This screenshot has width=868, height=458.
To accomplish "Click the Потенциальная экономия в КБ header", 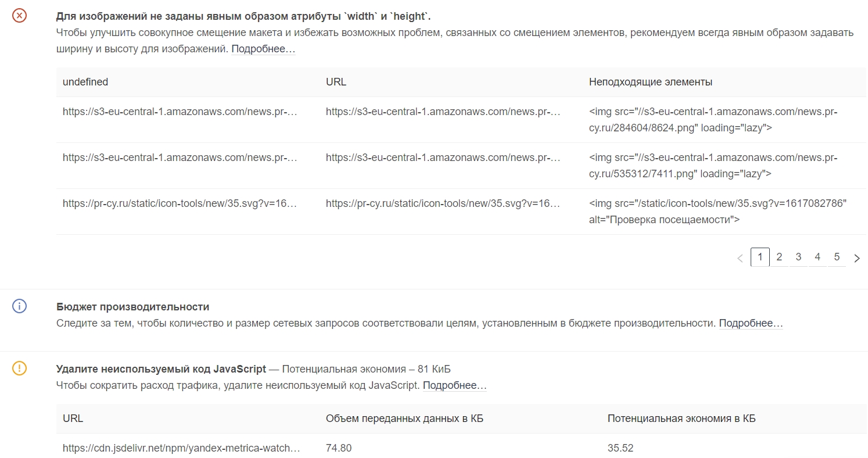I will coord(681,418).
